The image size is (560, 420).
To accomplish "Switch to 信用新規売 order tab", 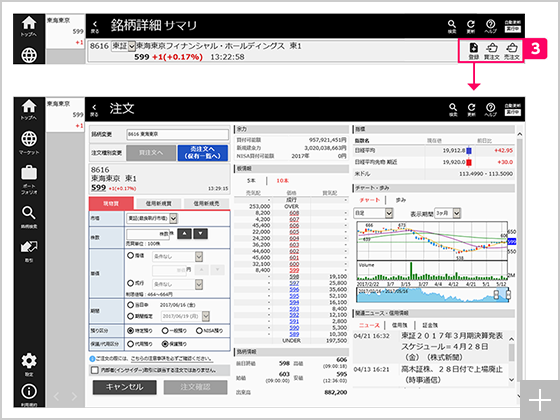I will click(x=206, y=203).
